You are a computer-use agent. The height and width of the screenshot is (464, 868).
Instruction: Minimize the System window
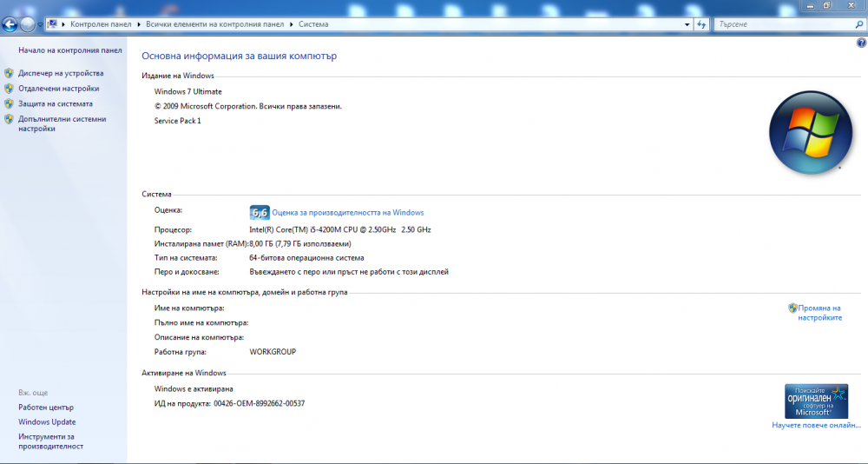(x=810, y=5)
